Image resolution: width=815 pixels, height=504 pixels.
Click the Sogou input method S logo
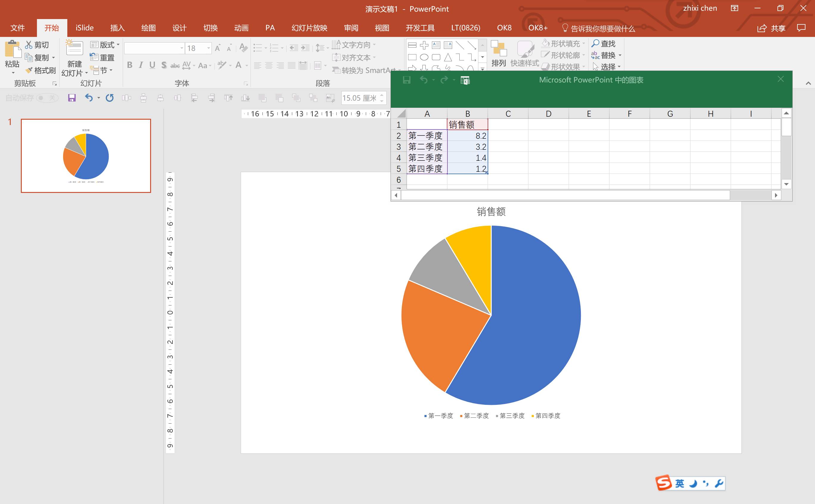tap(664, 483)
